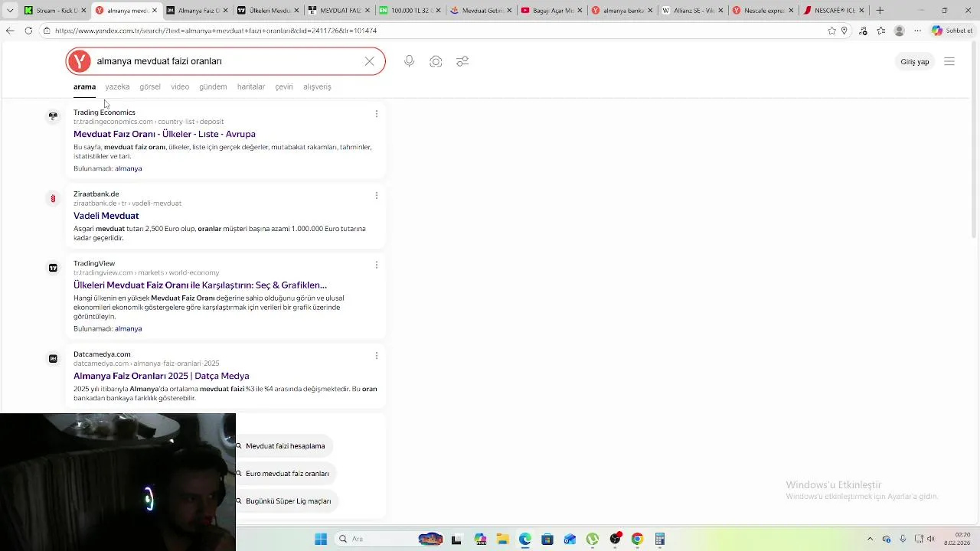Switch to çeviri search tab
980x551 pixels.
(x=284, y=86)
